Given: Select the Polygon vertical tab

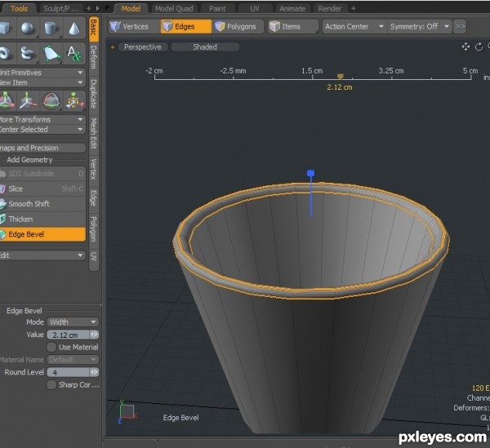Looking at the screenshot, I should point(93,229).
